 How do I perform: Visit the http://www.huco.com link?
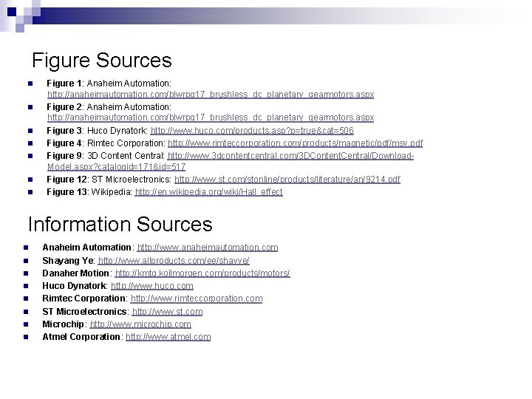(152, 286)
